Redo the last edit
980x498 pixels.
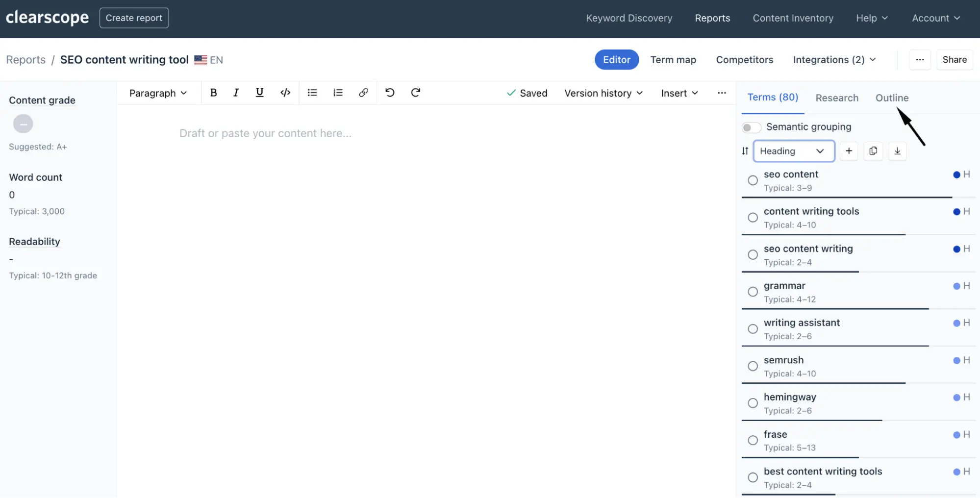click(x=416, y=93)
